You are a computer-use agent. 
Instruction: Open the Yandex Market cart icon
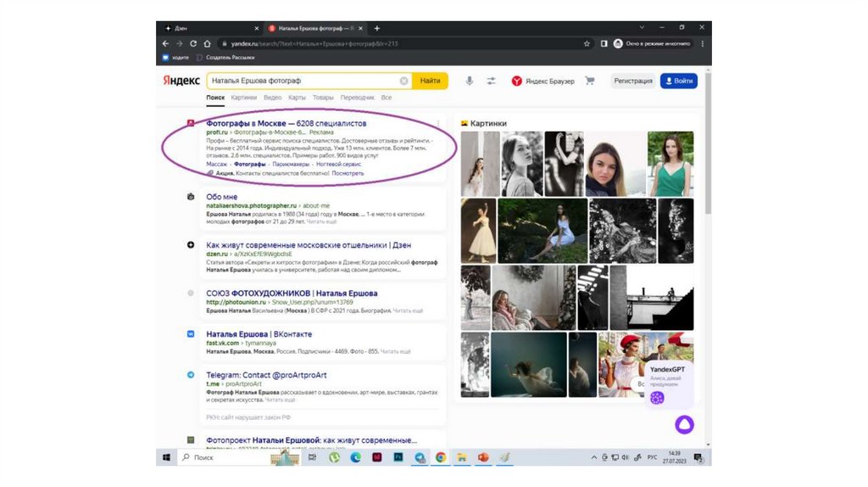590,81
